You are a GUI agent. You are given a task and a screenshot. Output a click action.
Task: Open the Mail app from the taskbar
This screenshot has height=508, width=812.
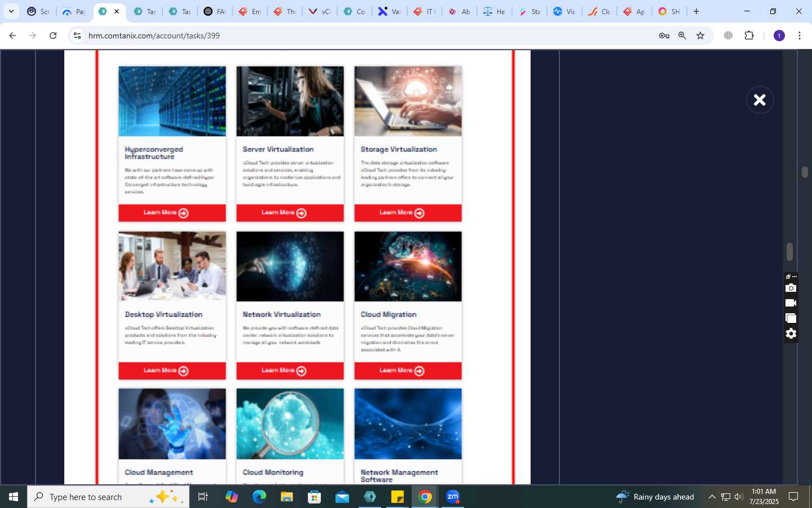[342, 497]
